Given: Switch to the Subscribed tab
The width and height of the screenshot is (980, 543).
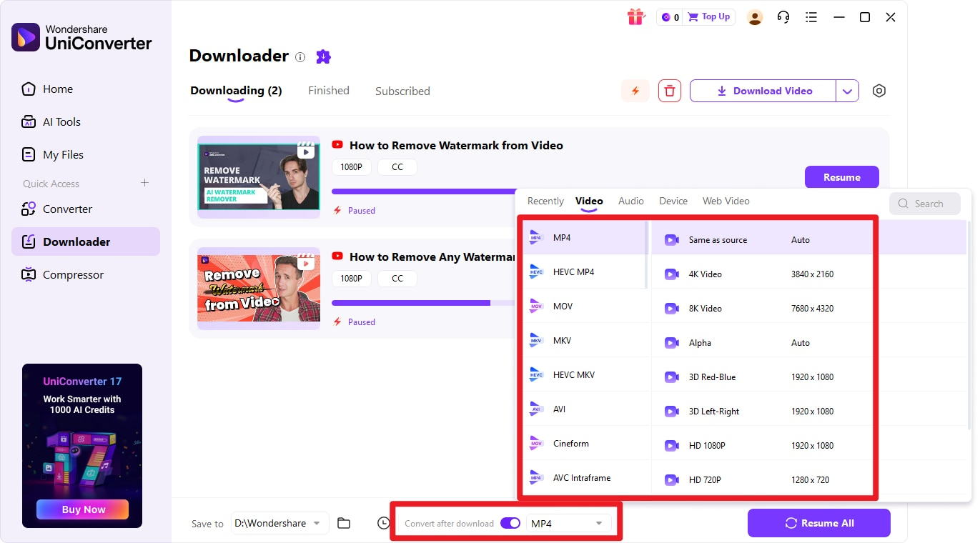Looking at the screenshot, I should tap(402, 91).
